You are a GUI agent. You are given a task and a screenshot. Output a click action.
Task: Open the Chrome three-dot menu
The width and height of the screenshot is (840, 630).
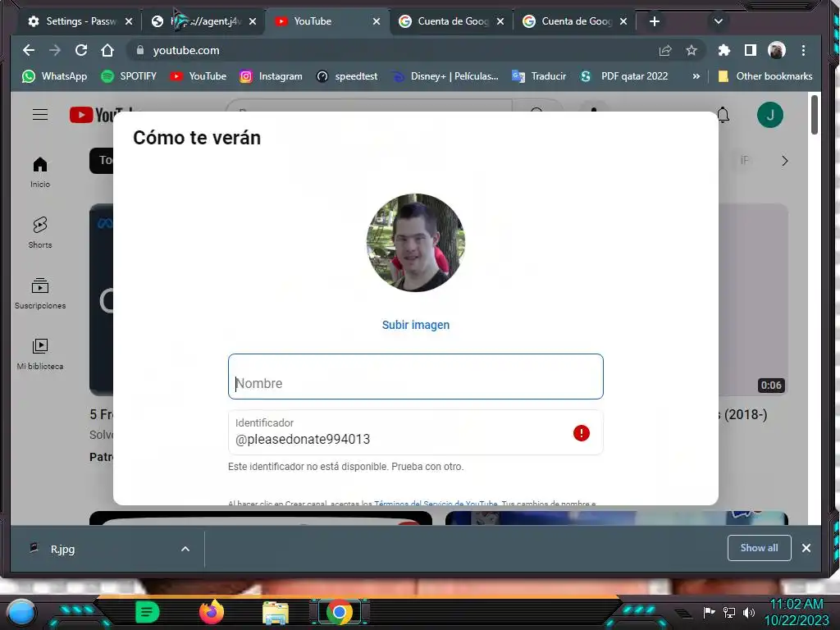click(803, 50)
